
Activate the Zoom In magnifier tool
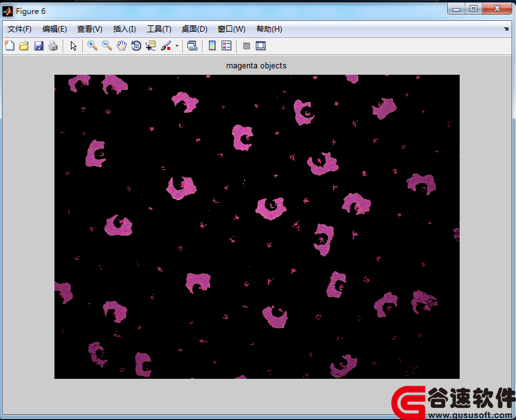tap(92, 46)
